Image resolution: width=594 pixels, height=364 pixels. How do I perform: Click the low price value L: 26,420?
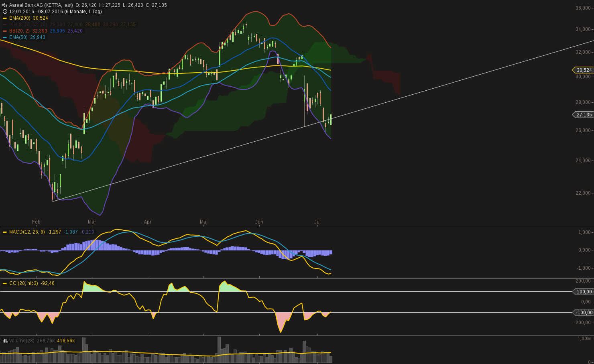click(x=132, y=5)
